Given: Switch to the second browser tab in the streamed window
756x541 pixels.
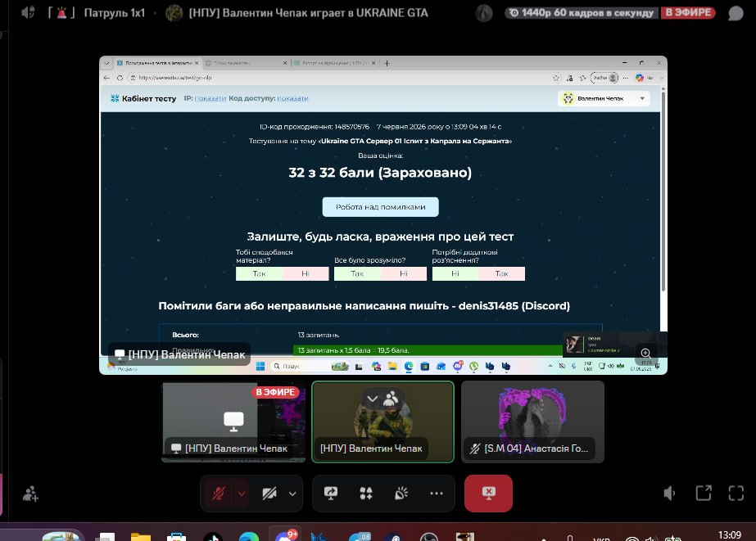Looking at the screenshot, I should (246, 63).
